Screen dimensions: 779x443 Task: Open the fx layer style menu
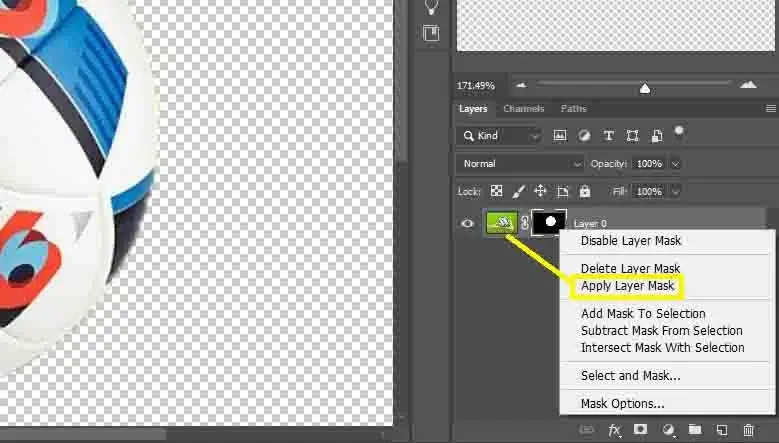click(x=615, y=430)
